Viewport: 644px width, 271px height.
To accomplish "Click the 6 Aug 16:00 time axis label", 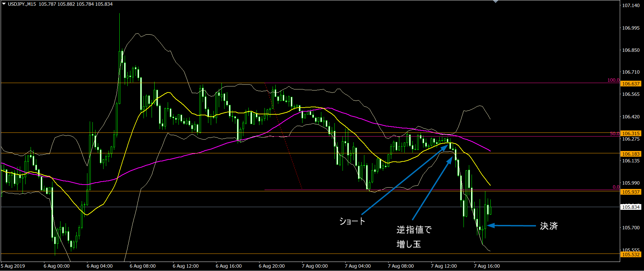I will click(229, 266).
